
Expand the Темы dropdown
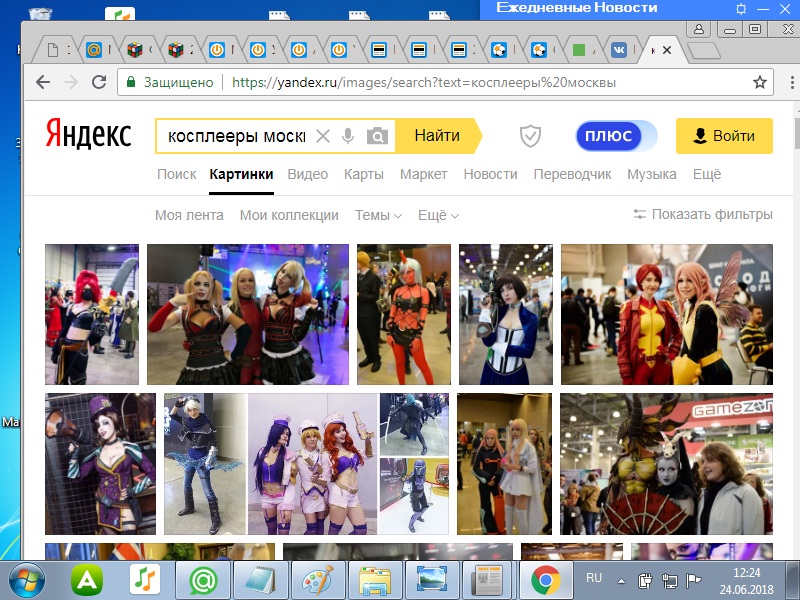pos(378,215)
